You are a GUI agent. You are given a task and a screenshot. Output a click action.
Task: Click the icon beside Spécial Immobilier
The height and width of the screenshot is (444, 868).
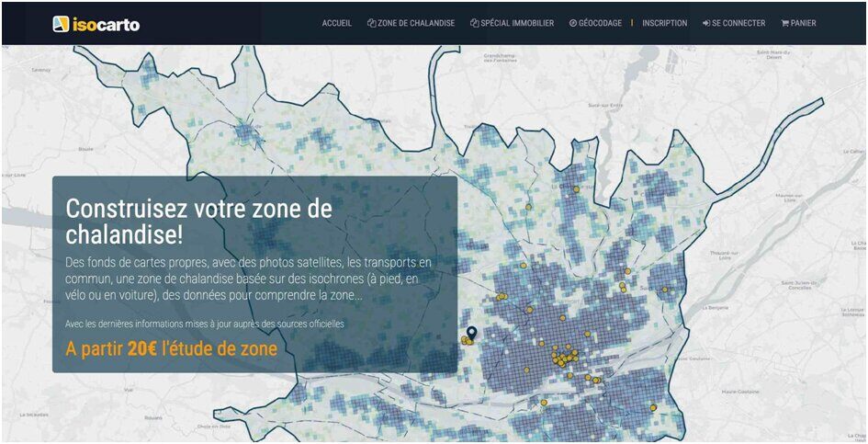point(474,24)
